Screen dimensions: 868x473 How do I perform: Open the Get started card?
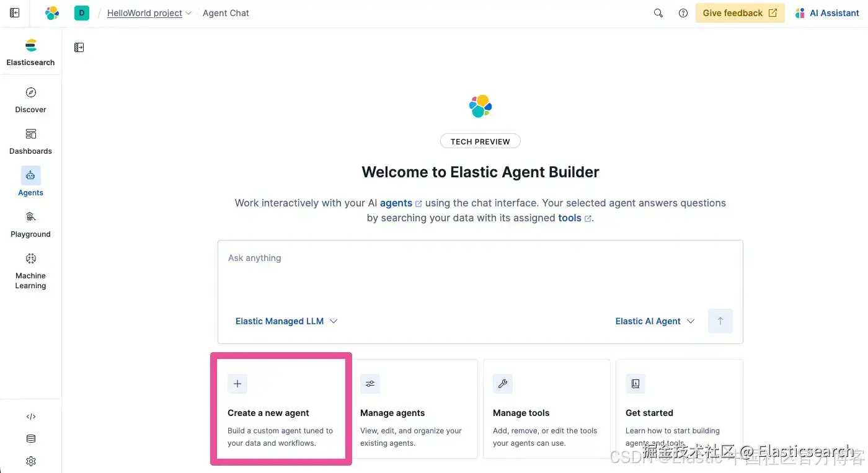pyautogui.click(x=680, y=409)
